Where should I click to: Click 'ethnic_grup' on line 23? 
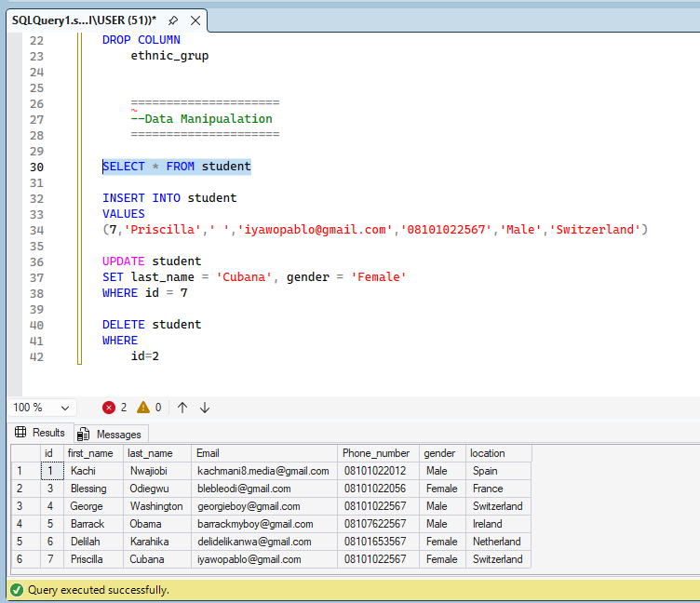(169, 56)
